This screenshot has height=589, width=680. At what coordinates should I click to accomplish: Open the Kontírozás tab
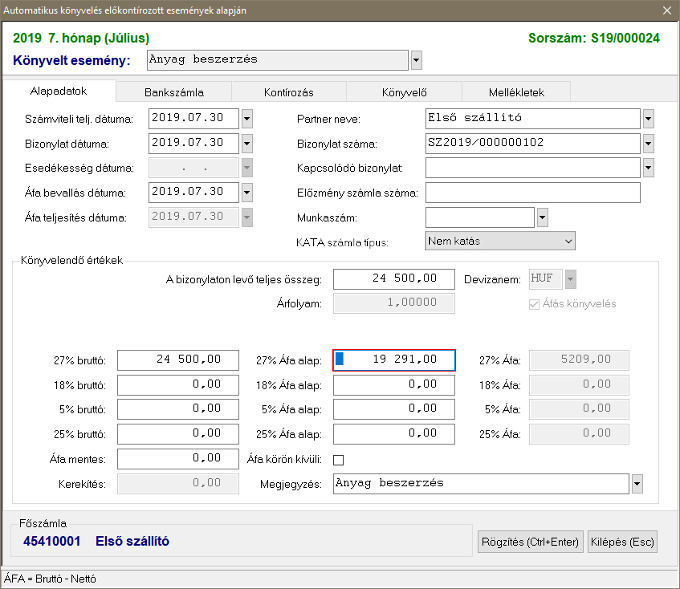point(288,91)
